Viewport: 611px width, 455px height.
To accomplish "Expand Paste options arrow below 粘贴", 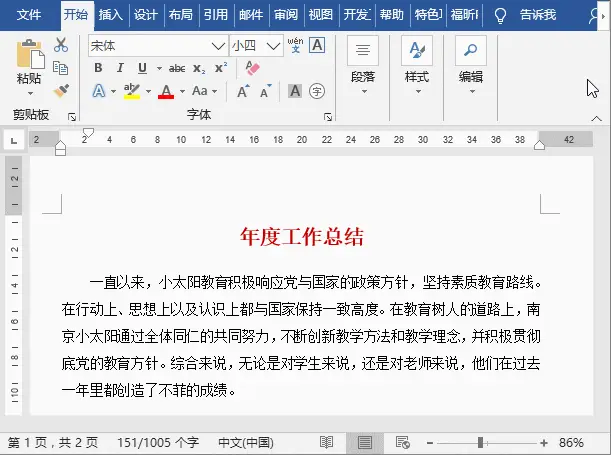I will pos(30,93).
